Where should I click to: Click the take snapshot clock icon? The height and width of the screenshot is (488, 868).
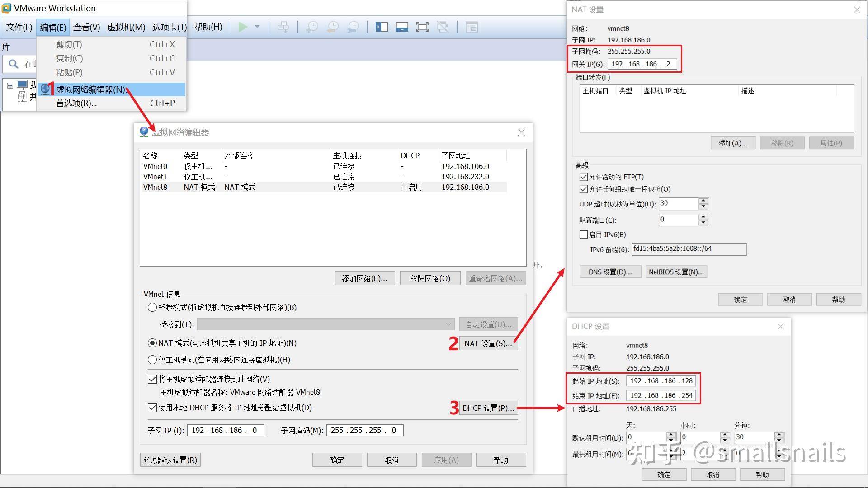click(x=312, y=27)
